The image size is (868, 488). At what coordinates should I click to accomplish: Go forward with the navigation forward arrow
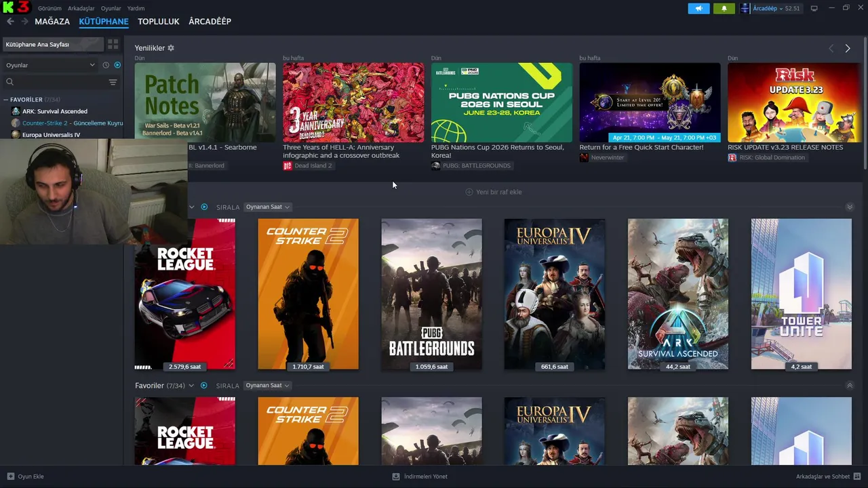[24, 22]
